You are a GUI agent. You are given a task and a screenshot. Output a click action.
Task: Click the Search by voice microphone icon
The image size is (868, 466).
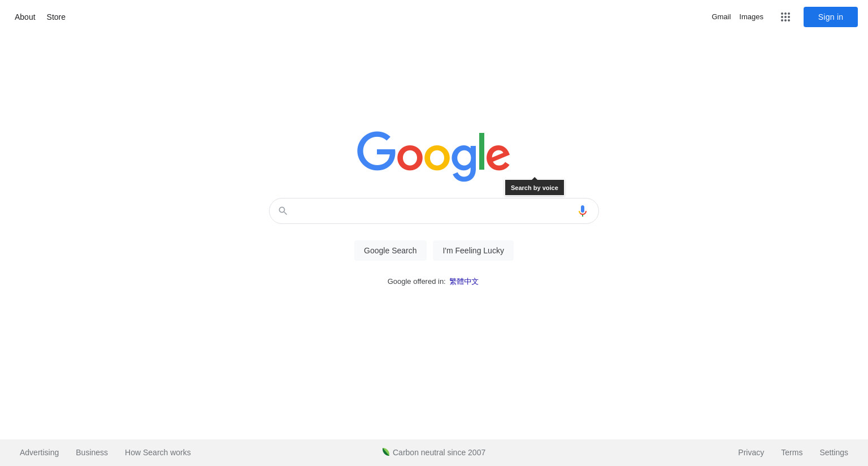tap(583, 211)
